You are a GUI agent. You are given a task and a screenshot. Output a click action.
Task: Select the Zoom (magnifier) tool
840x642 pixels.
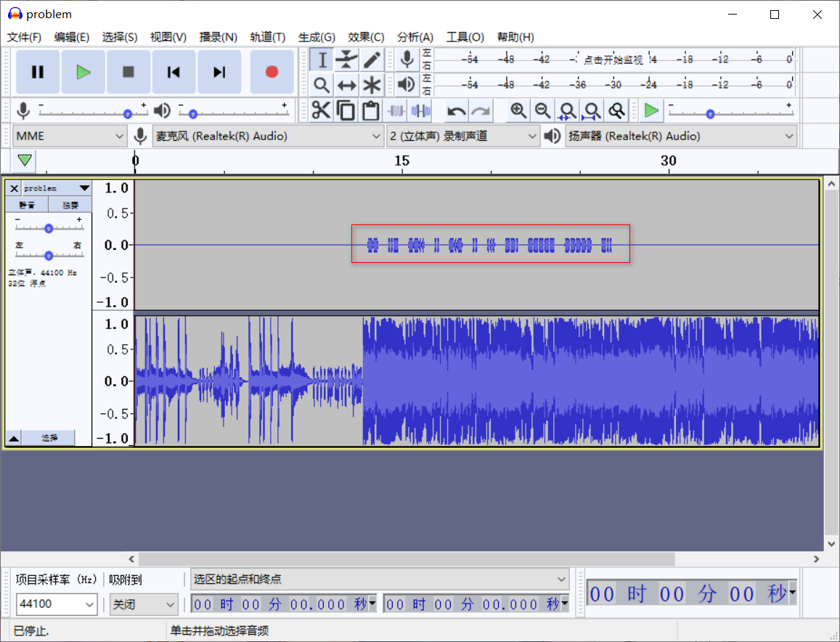(322, 85)
